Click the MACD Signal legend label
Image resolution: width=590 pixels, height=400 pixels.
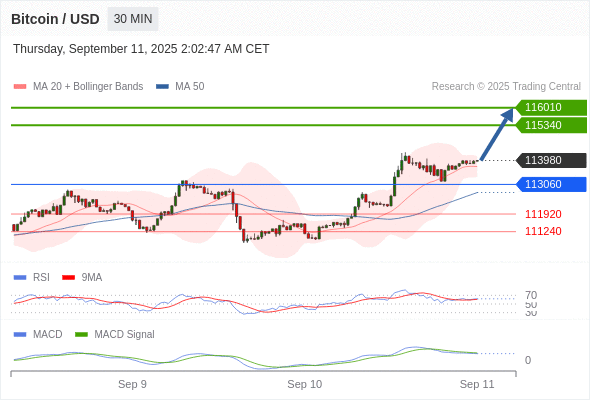click(x=124, y=335)
